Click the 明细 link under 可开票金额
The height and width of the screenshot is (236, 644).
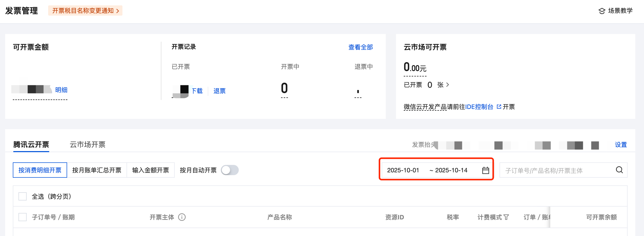61,90
